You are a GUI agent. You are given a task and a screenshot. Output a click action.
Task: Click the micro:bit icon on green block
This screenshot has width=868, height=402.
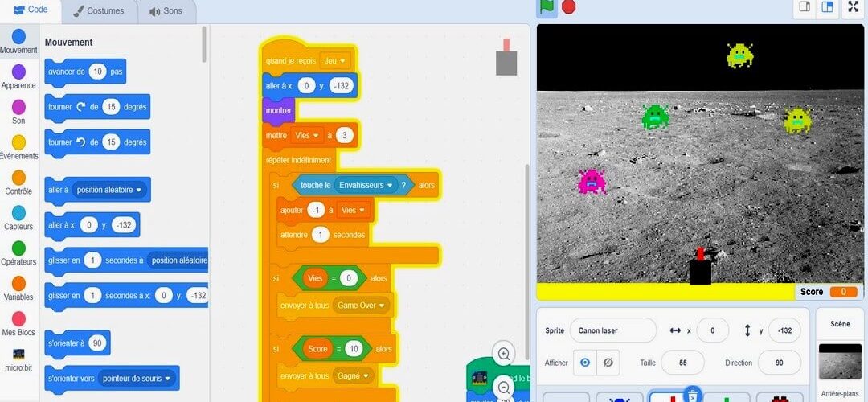click(479, 378)
